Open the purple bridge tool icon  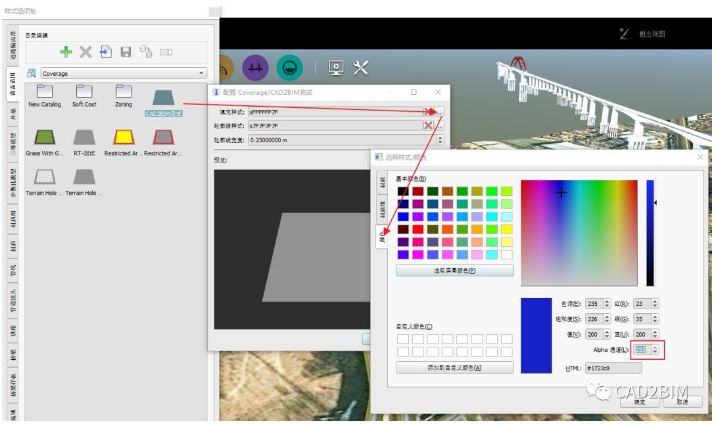pos(255,67)
